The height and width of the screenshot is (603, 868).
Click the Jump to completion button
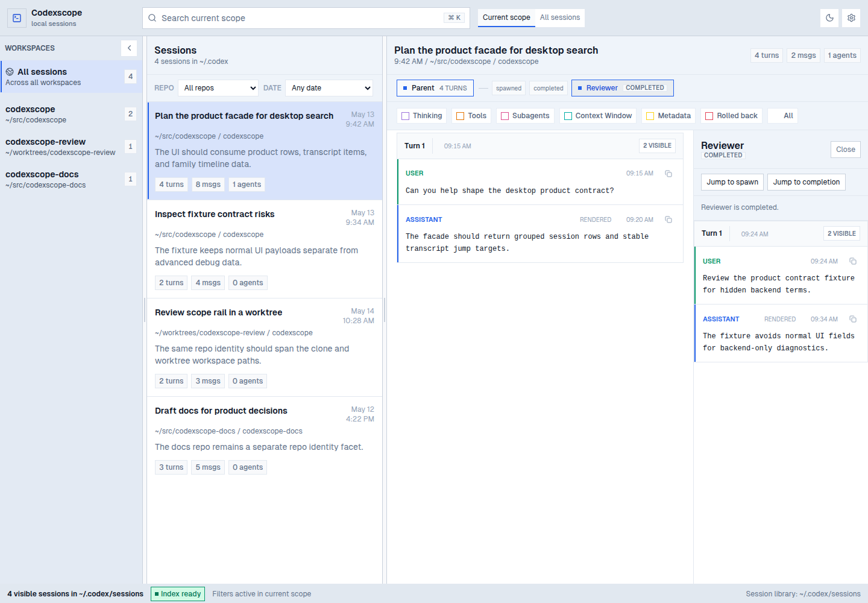tap(807, 182)
